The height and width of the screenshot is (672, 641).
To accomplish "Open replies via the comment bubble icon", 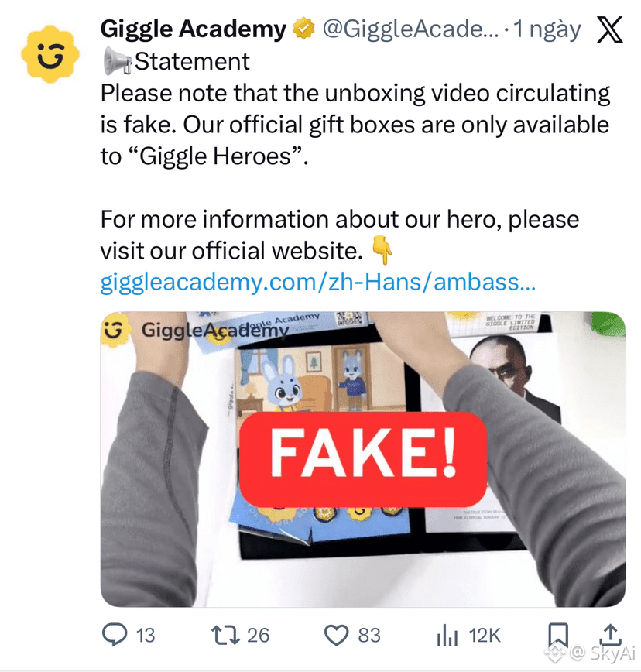I will coord(115,635).
